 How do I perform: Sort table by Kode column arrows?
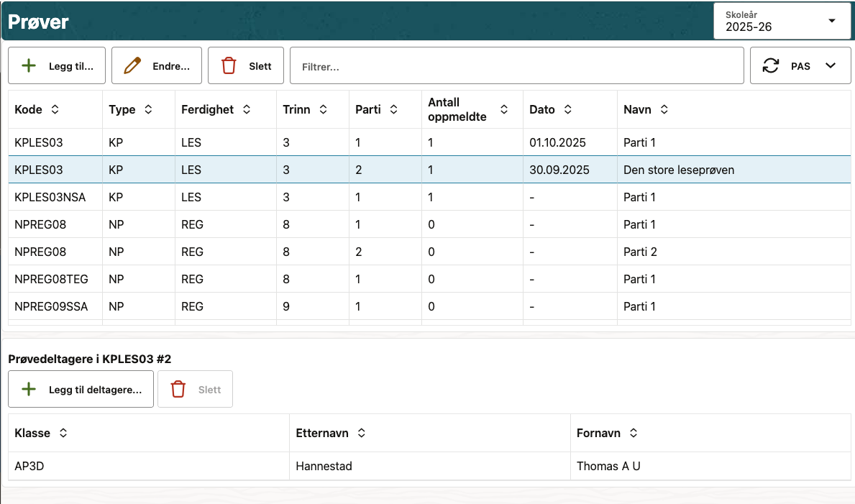pos(55,110)
